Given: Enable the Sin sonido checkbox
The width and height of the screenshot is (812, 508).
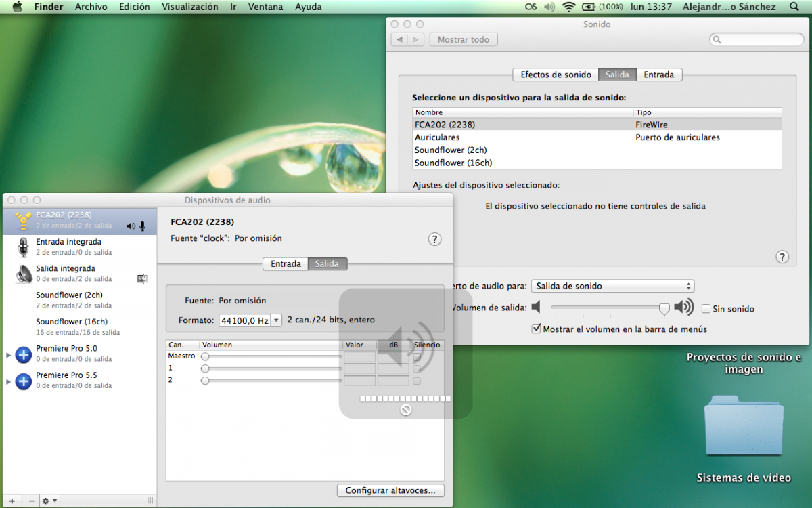Looking at the screenshot, I should tap(706, 309).
